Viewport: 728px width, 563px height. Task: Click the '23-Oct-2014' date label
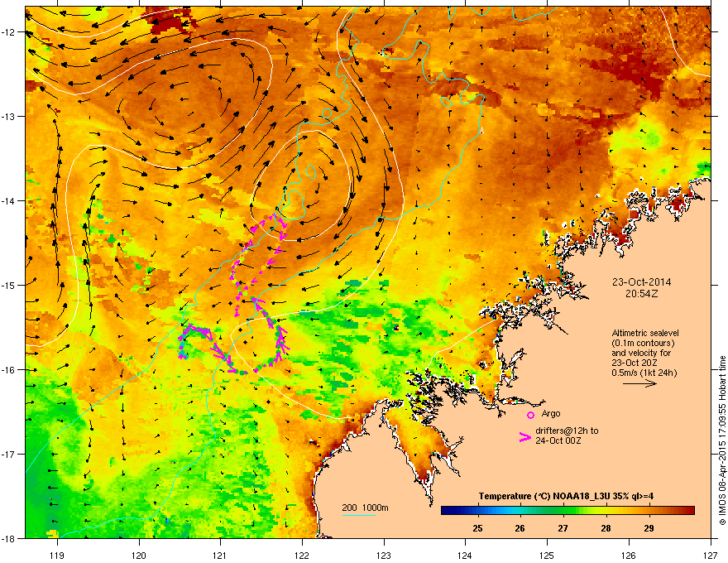click(x=641, y=282)
